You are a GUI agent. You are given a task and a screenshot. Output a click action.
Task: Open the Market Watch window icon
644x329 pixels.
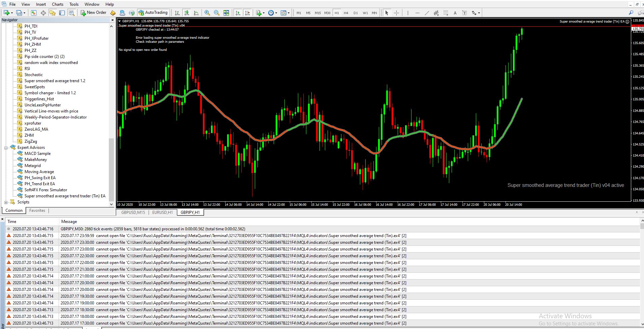pyautogui.click(x=33, y=13)
